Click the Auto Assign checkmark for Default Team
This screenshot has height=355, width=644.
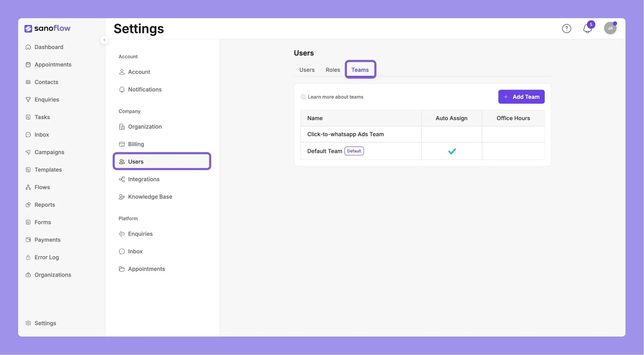pos(452,151)
